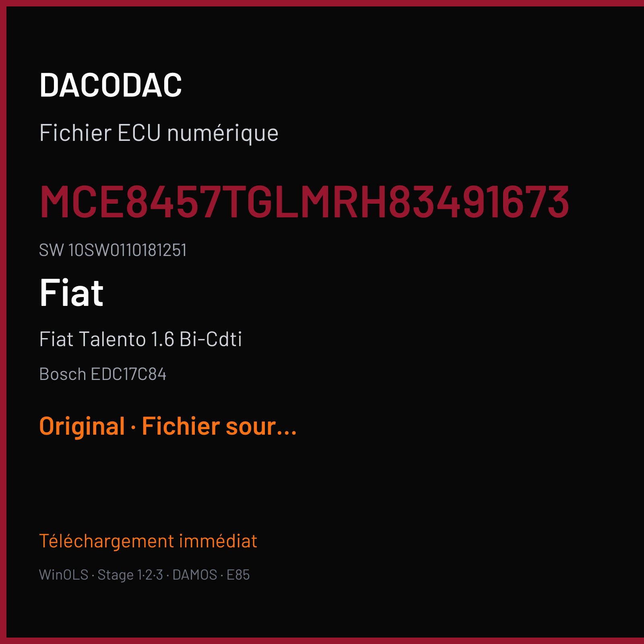Viewport: 644px width, 644px height.
Task: Select the WinOLS tag in footer
Action: (x=64, y=575)
